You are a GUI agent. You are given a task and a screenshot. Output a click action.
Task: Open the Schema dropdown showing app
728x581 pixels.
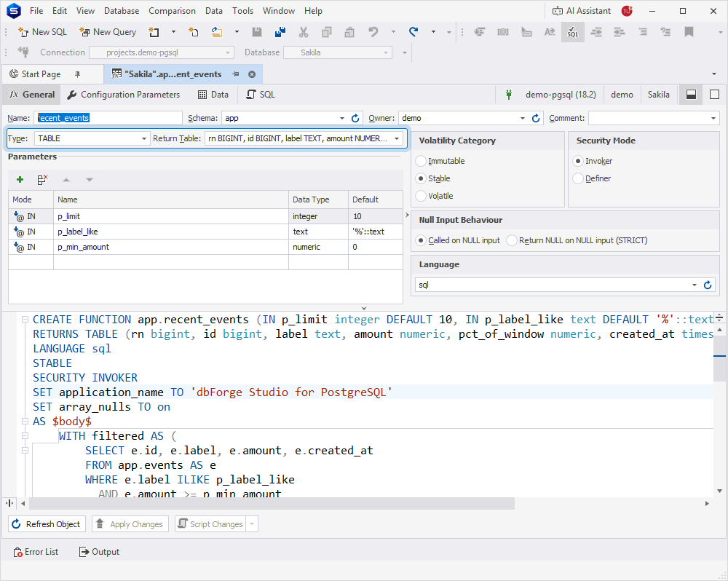[341, 118]
